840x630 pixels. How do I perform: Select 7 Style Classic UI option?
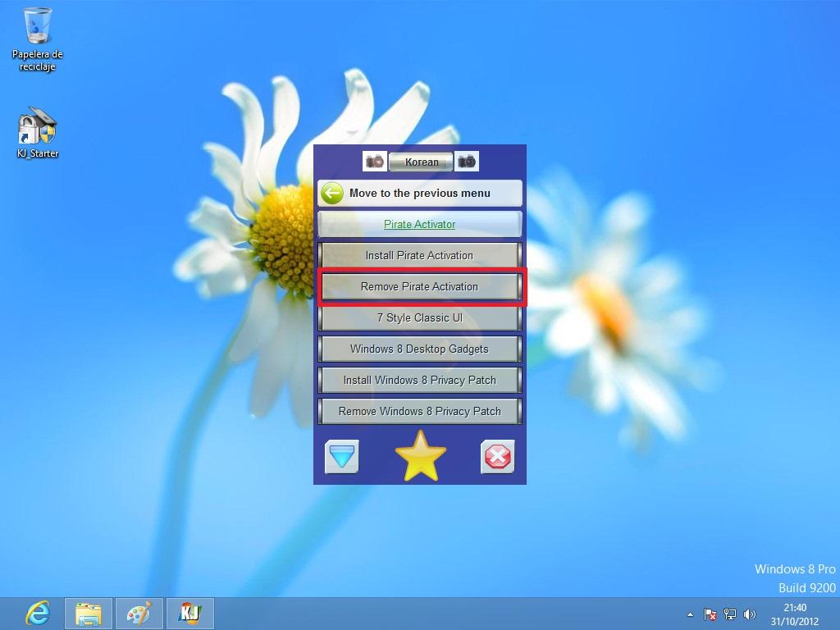tap(419, 317)
